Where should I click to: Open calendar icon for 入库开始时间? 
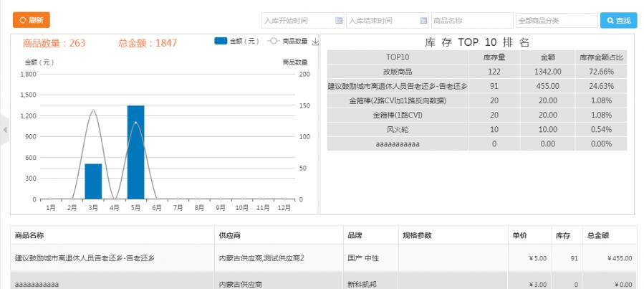click(x=338, y=21)
